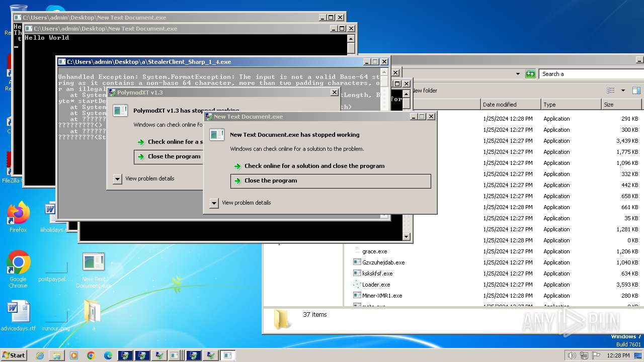Toggle the preview pane in Explorer
Image resolution: width=644 pixels, height=362 pixels.
(x=636, y=90)
